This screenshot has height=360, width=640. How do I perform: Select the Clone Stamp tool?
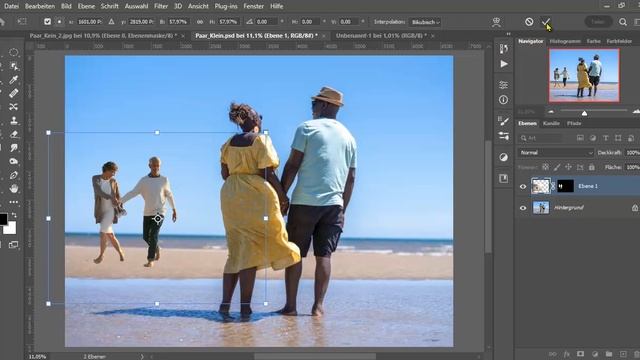(13, 120)
